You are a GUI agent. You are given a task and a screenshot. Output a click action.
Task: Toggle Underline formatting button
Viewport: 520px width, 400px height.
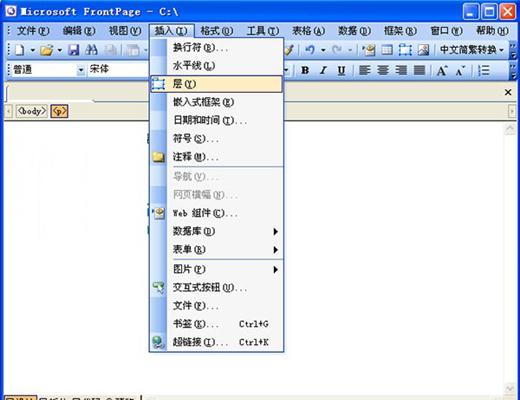pyautogui.click(x=341, y=70)
